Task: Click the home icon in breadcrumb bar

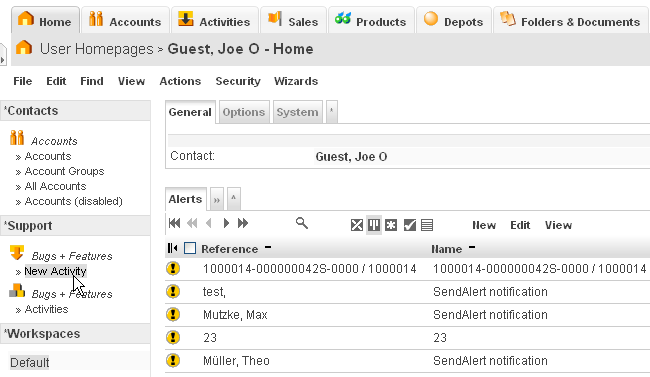Action: coord(24,47)
